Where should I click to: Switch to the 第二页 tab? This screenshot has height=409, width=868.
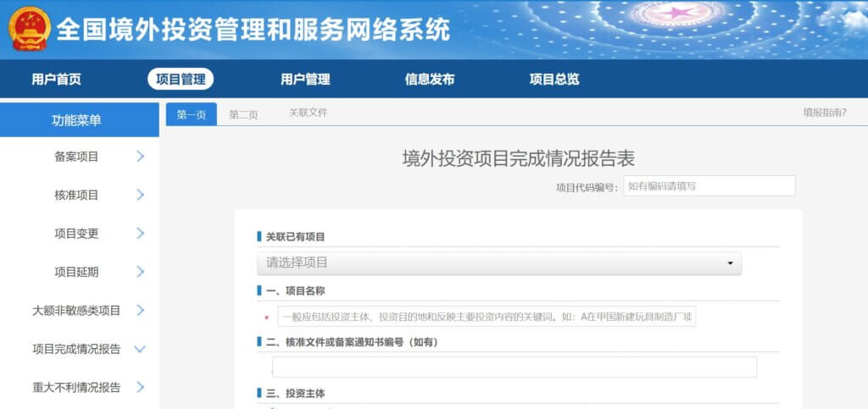pos(243,114)
